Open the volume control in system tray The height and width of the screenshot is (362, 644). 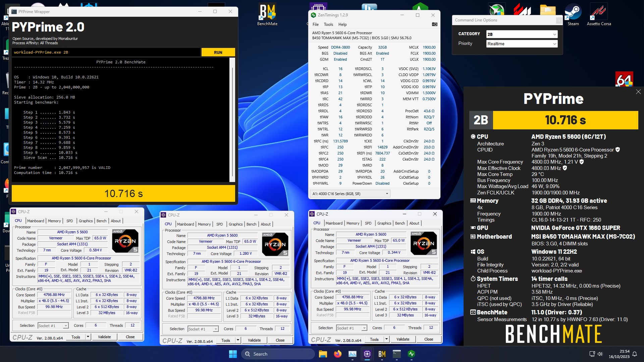(x=600, y=354)
